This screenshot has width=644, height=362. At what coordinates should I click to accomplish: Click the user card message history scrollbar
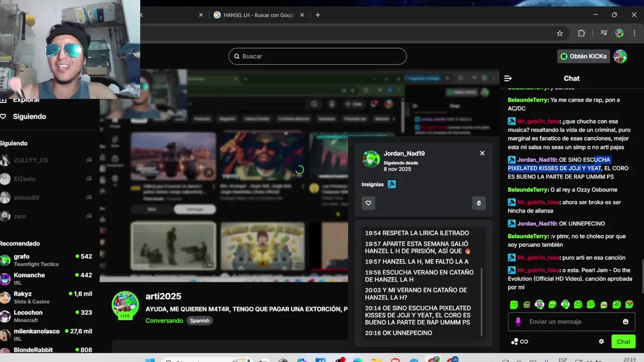tap(482, 302)
